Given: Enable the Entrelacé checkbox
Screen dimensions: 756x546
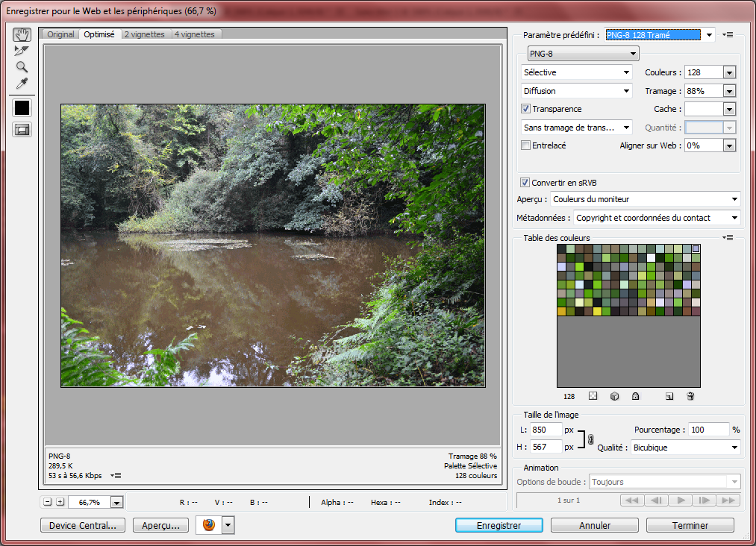Looking at the screenshot, I should 525,145.
